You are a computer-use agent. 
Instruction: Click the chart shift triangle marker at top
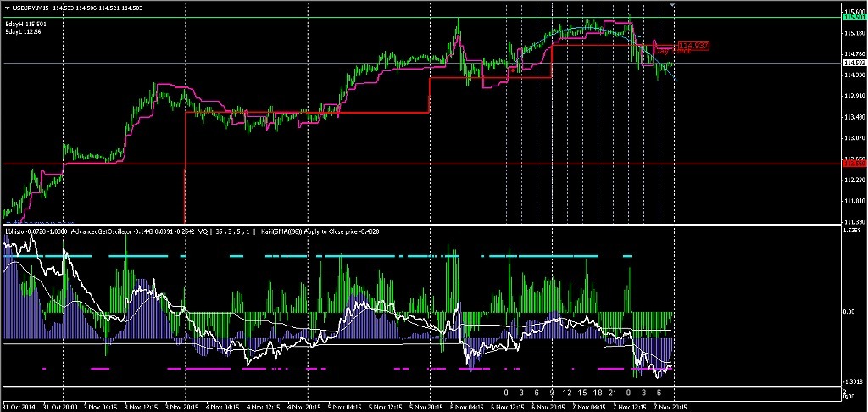[x=674, y=6]
